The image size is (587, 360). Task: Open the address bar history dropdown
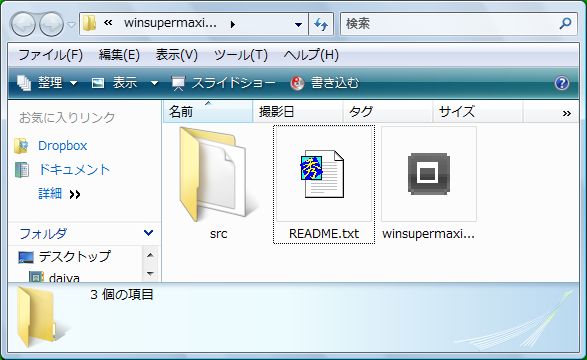[x=298, y=25]
